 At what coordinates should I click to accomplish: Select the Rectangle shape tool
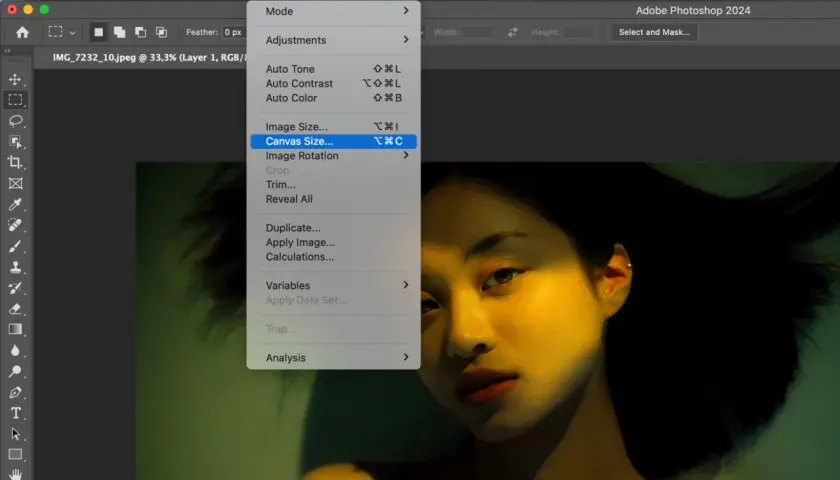tap(15, 454)
